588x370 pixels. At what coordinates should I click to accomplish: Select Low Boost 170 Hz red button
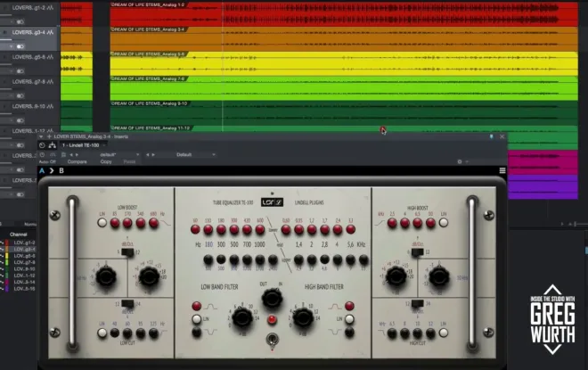tap(127, 223)
